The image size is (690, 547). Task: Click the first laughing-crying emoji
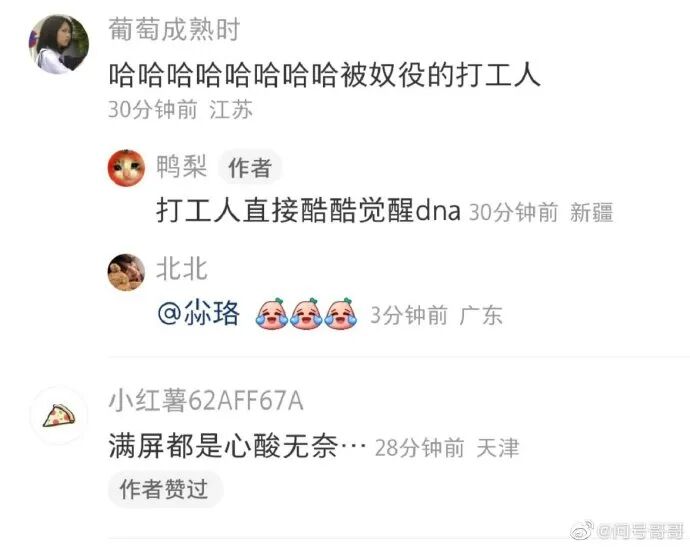(x=272, y=314)
